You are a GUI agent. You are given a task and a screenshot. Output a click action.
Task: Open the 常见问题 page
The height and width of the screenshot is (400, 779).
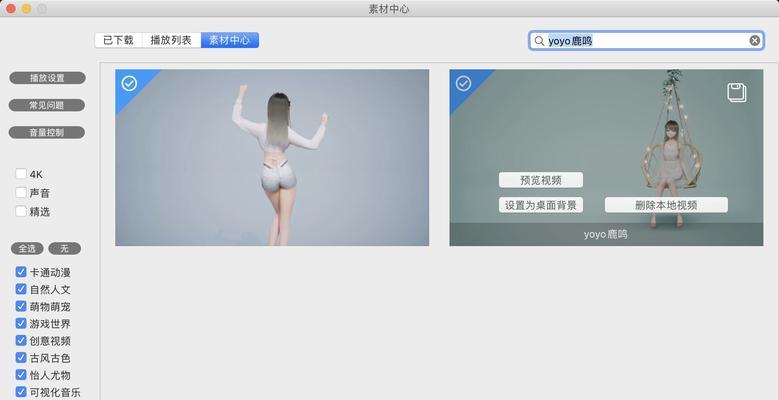point(47,105)
